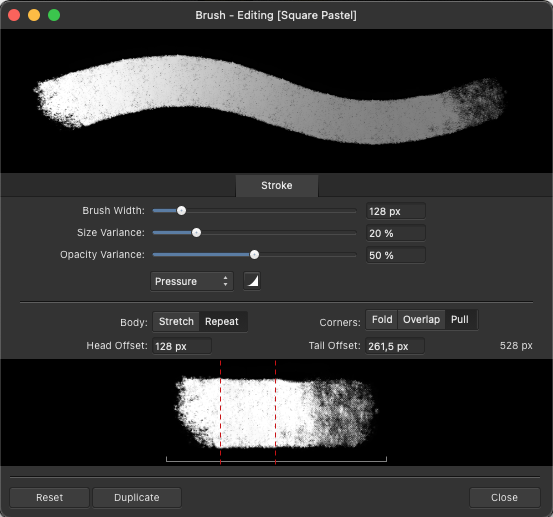Select Stretch body mode
The image size is (553, 517).
tap(176, 322)
